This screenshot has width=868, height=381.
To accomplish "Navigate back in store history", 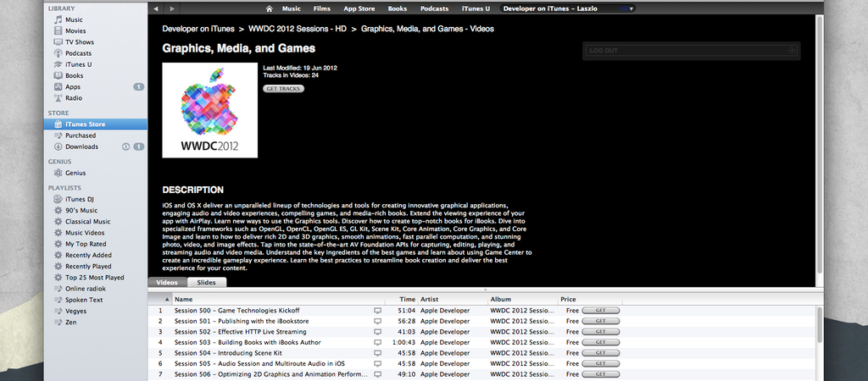I will [x=156, y=8].
